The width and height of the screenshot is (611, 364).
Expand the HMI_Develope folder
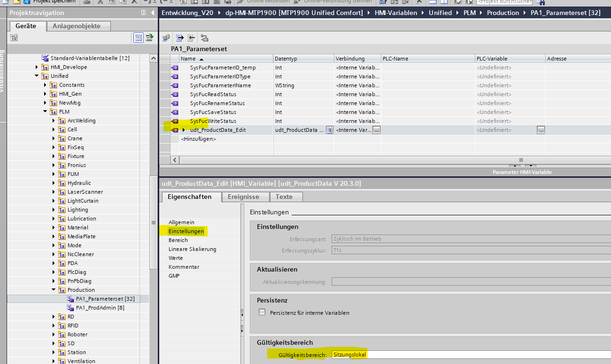(37, 67)
